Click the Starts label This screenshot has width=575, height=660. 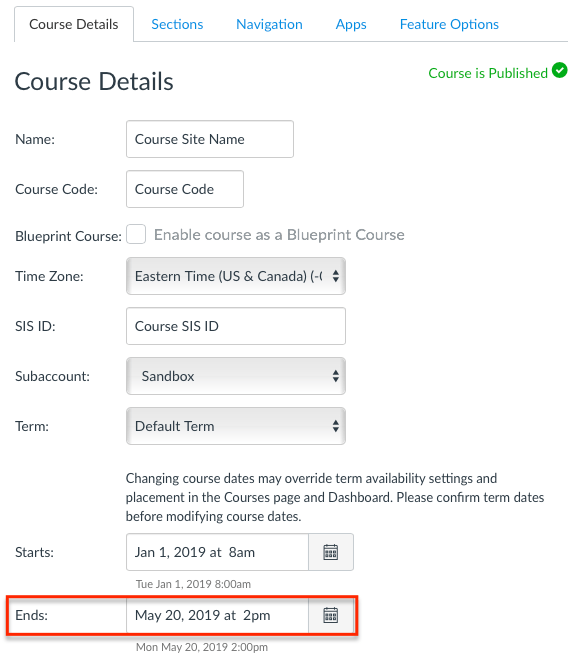(x=35, y=552)
